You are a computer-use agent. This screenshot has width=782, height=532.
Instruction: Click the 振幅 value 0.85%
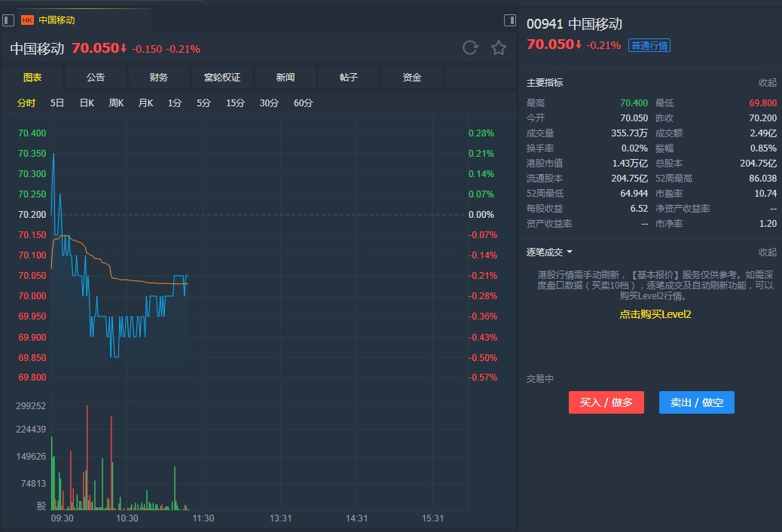[x=764, y=148]
